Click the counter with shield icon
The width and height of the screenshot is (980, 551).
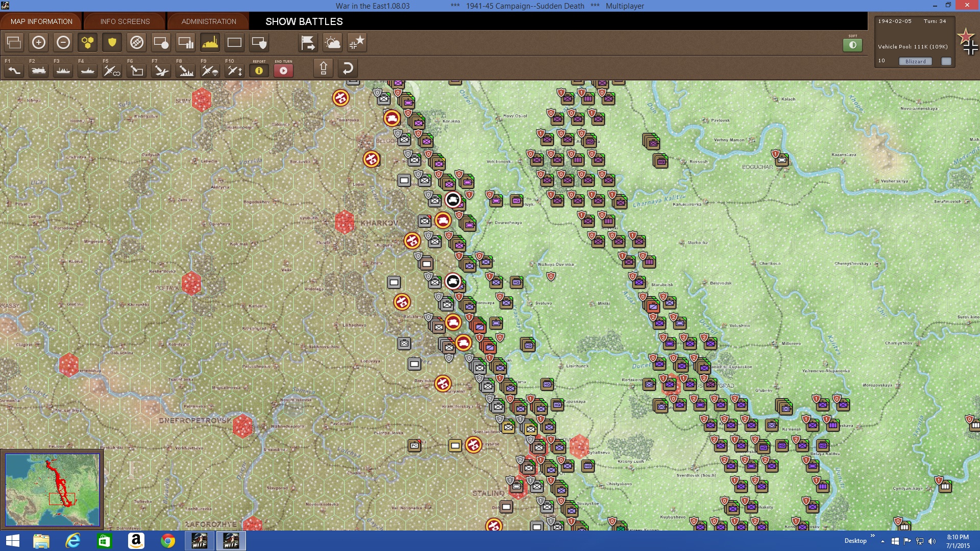click(259, 42)
